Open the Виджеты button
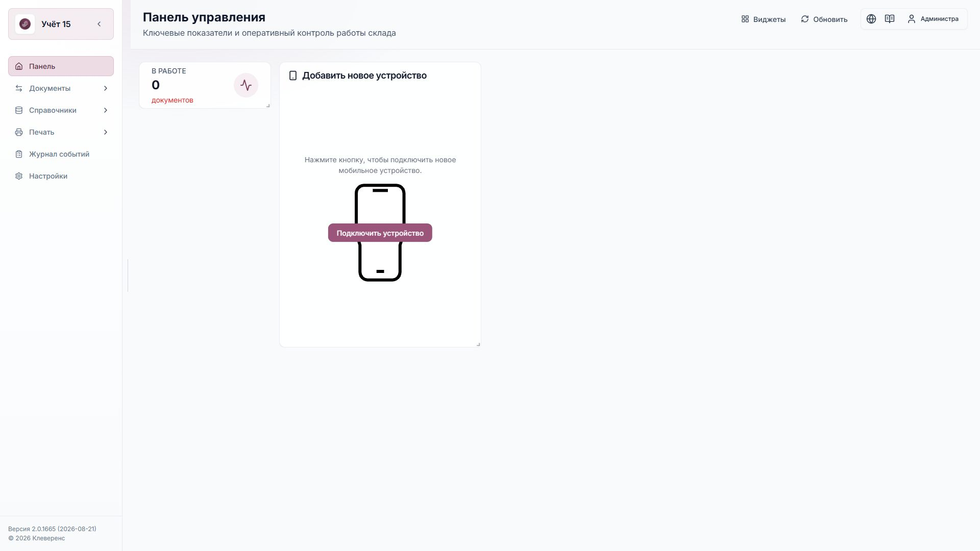 click(x=764, y=19)
